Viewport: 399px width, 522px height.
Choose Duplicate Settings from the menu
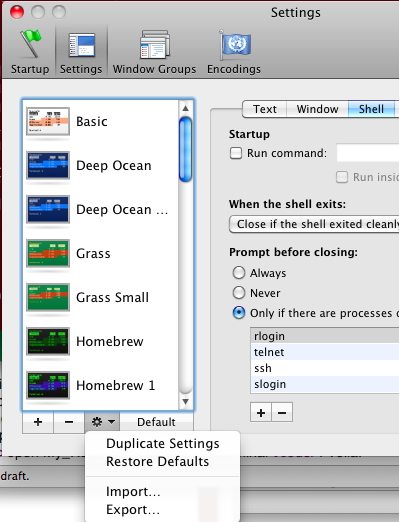pos(163,443)
